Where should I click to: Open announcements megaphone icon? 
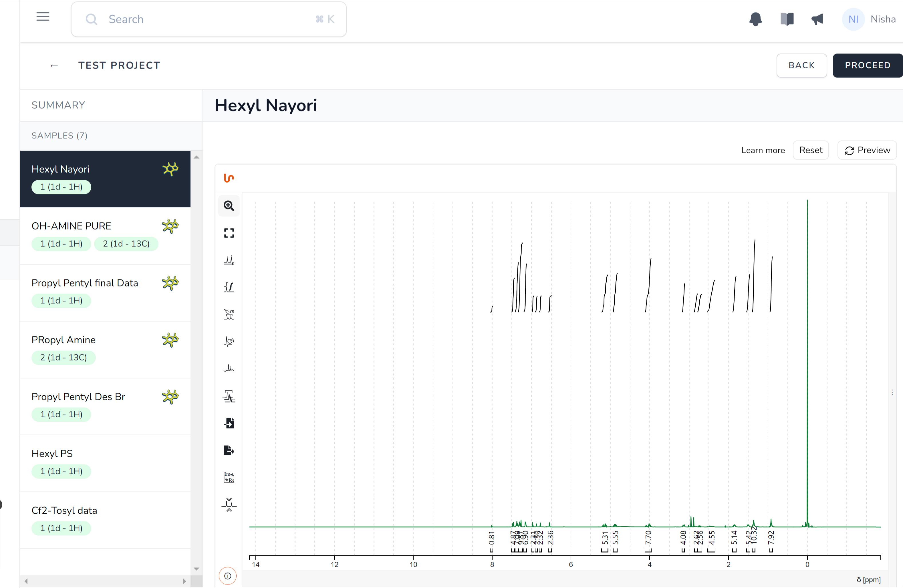click(x=817, y=19)
